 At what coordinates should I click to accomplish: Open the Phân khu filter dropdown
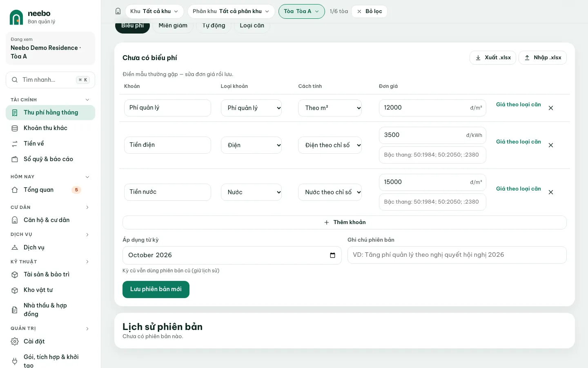(231, 11)
